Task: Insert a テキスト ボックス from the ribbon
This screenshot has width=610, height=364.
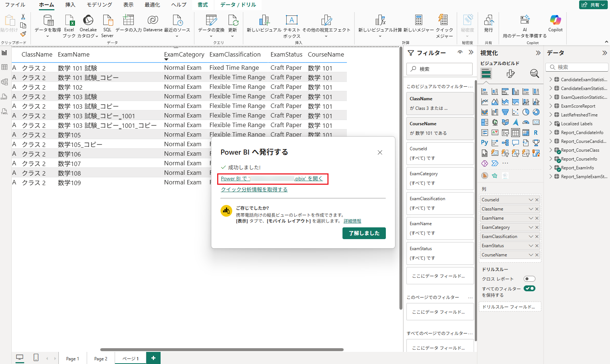Action: click(x=291, y=21)
